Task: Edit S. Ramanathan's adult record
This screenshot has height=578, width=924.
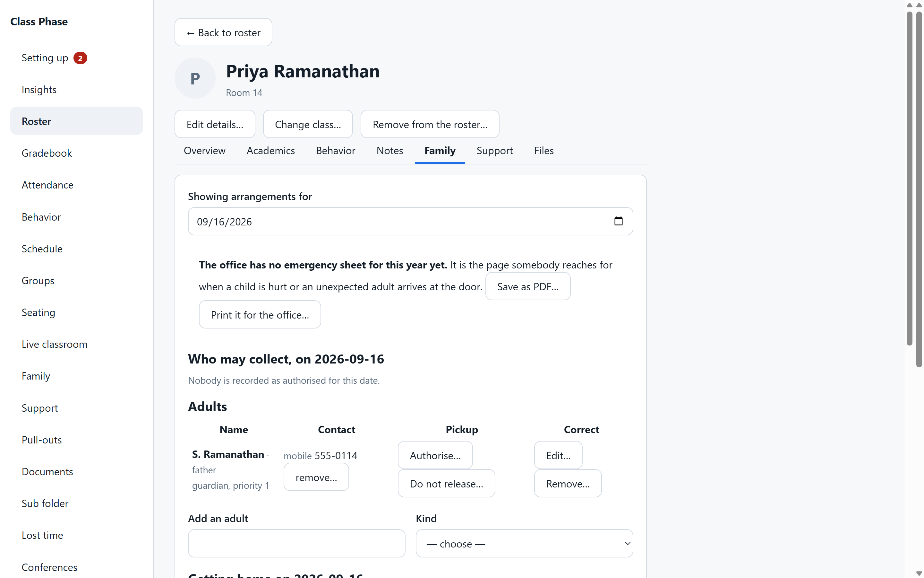Action: [558, 455]
